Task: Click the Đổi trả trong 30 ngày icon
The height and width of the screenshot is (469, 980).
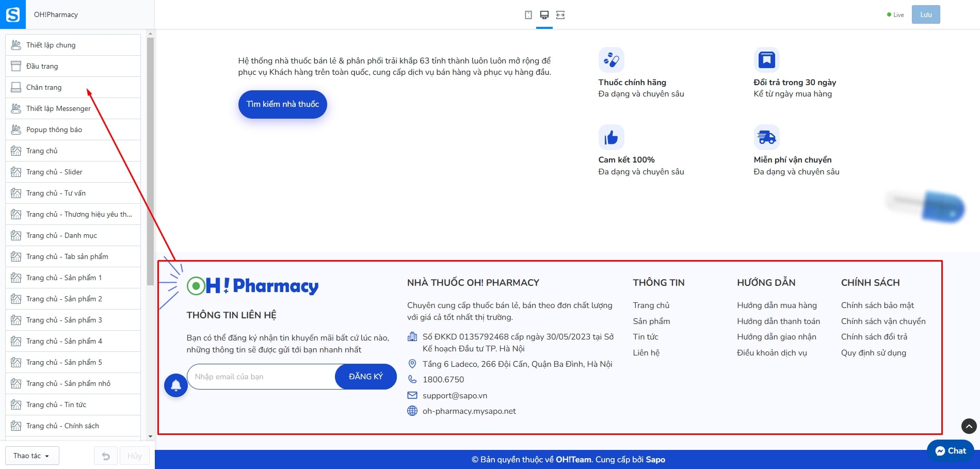Action: [x=767, y=60]
